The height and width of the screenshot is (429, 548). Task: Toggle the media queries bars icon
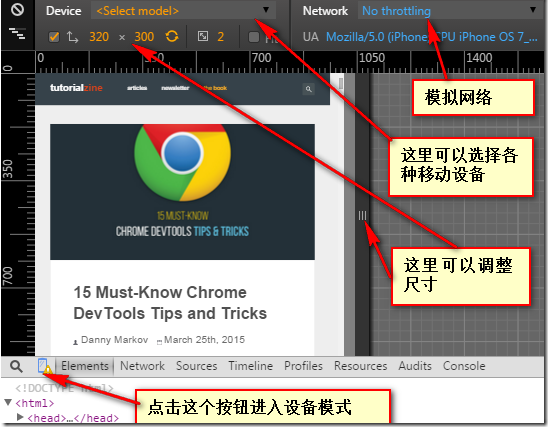[x=17, y=34]
